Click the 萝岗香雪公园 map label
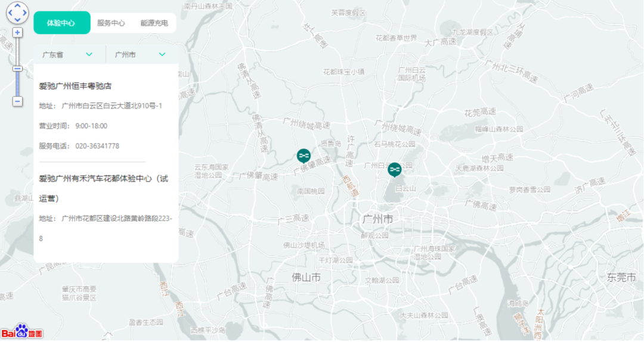This screenshot has height=342, width=644. click(530, 189)
